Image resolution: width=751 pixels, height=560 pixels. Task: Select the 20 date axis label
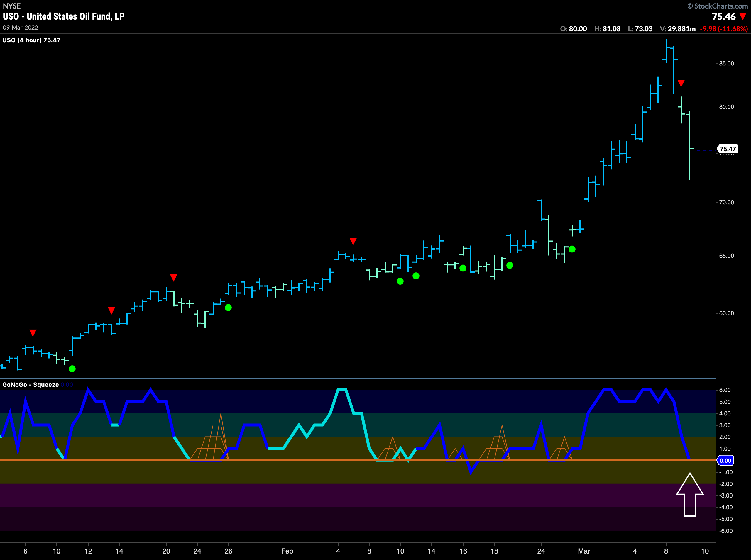[x=166, y=551]
